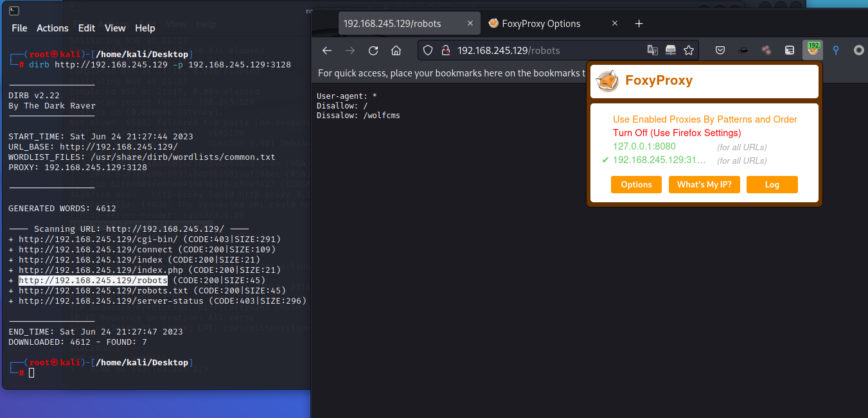Open a new tab with the plus icon
868x418 pixels.
coord(639,24)
